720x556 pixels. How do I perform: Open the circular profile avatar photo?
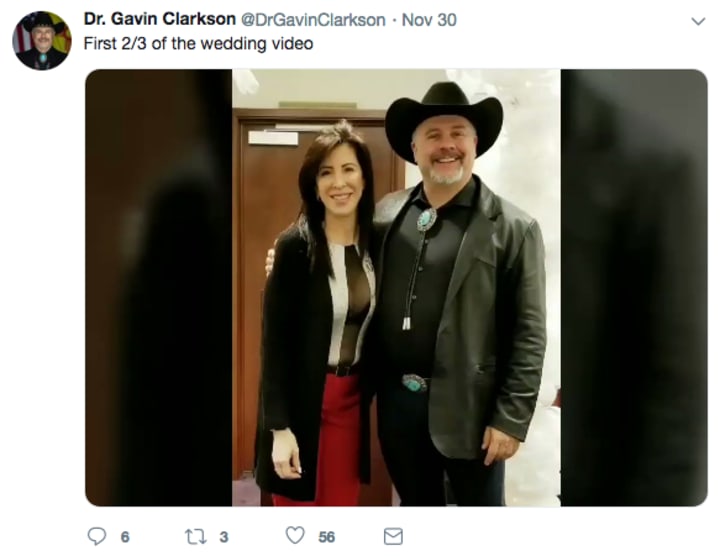click(x=42, y=41)
